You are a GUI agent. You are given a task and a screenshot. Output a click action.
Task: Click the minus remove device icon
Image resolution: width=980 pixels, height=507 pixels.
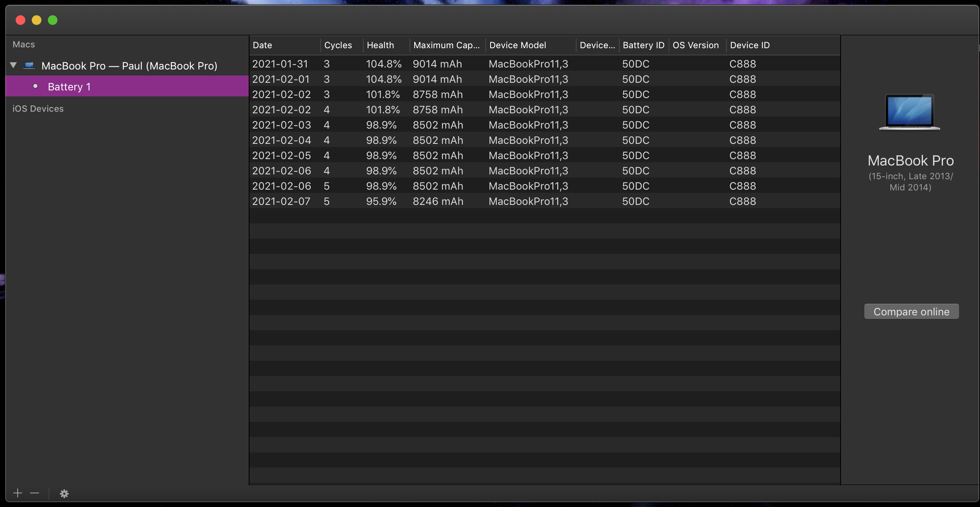click(35, 493)
